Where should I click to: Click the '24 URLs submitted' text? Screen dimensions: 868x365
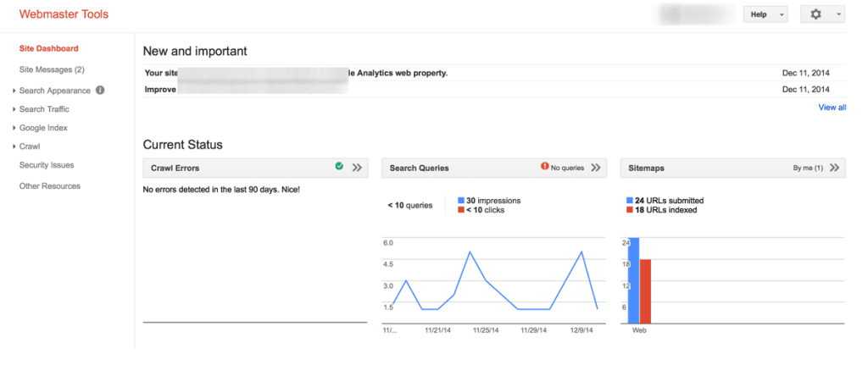tap(670, 201)
